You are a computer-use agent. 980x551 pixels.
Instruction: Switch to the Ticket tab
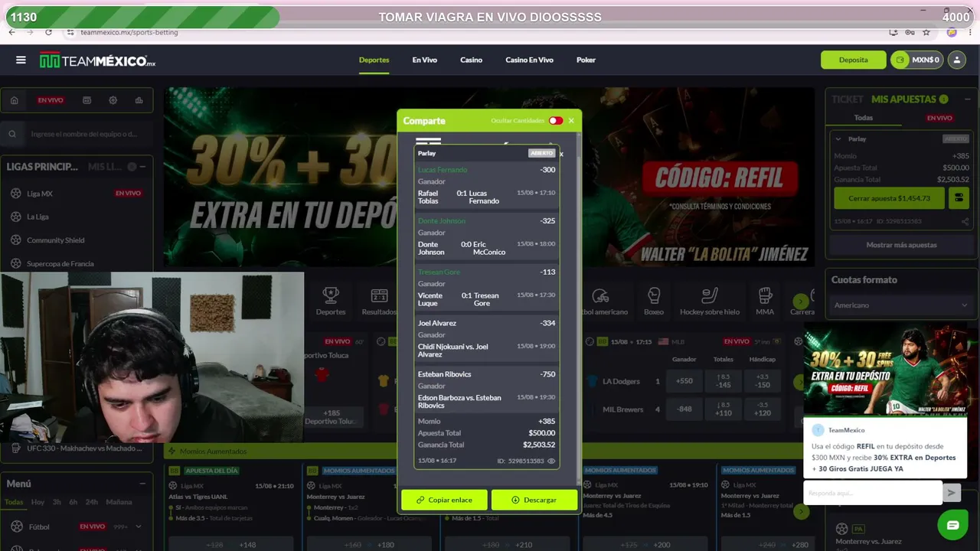848,99
